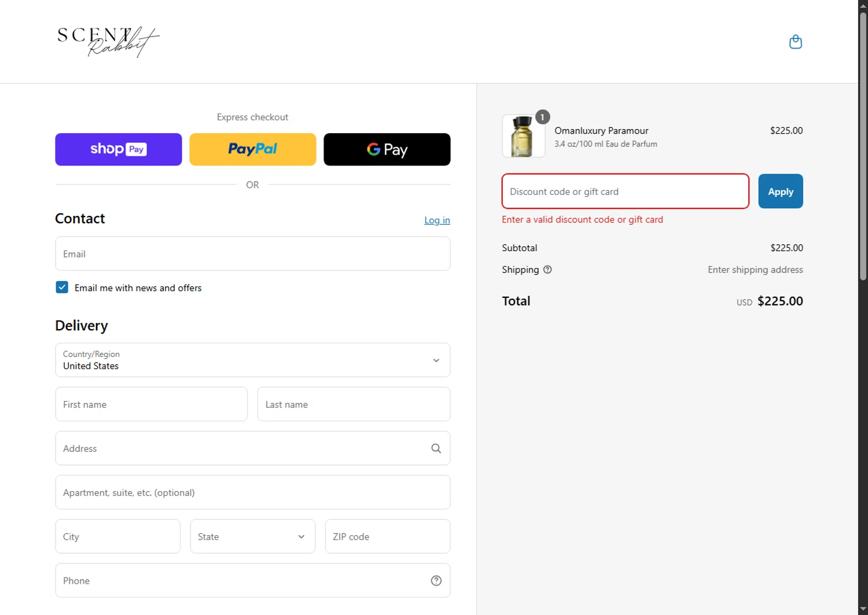
Task: Click the Express checkout heading
Action: 252,117
